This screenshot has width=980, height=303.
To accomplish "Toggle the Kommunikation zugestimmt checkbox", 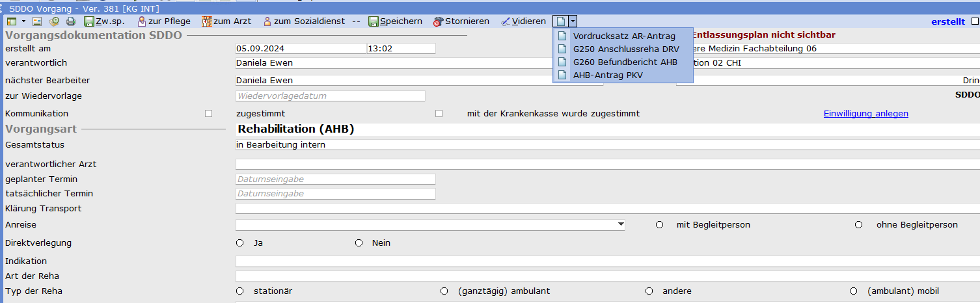I will click(x=209, y=113).
